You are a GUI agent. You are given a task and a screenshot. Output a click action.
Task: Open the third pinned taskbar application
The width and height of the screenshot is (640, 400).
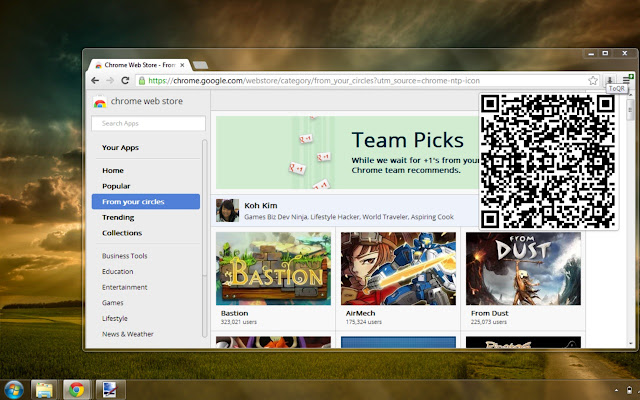tap(110, 390)
